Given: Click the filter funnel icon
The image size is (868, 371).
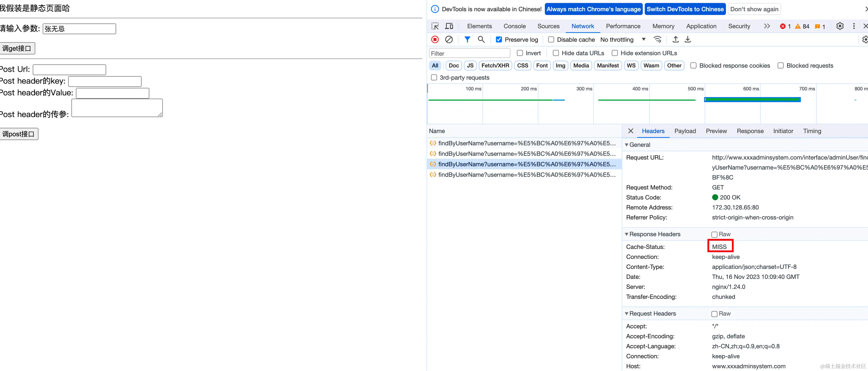Looking at the screenshot, I should 467,40.
